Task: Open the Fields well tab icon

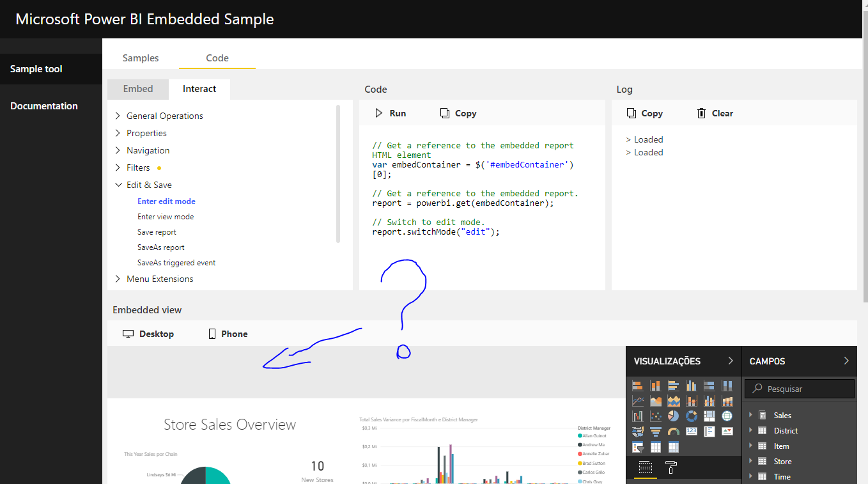Action: pyautogui.click(x=646, y=467)
